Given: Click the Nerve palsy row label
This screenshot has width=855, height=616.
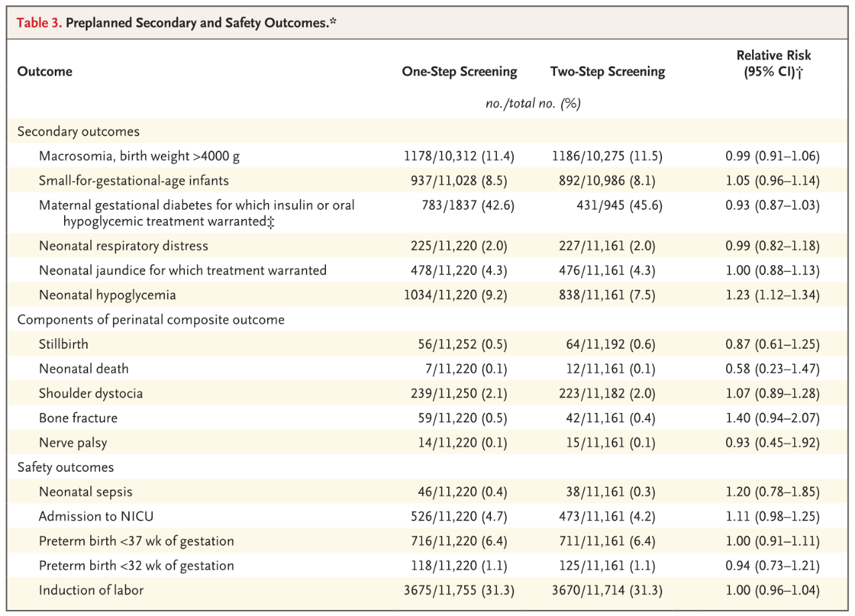Looking at the screenshot, I should tap(73, 442).
